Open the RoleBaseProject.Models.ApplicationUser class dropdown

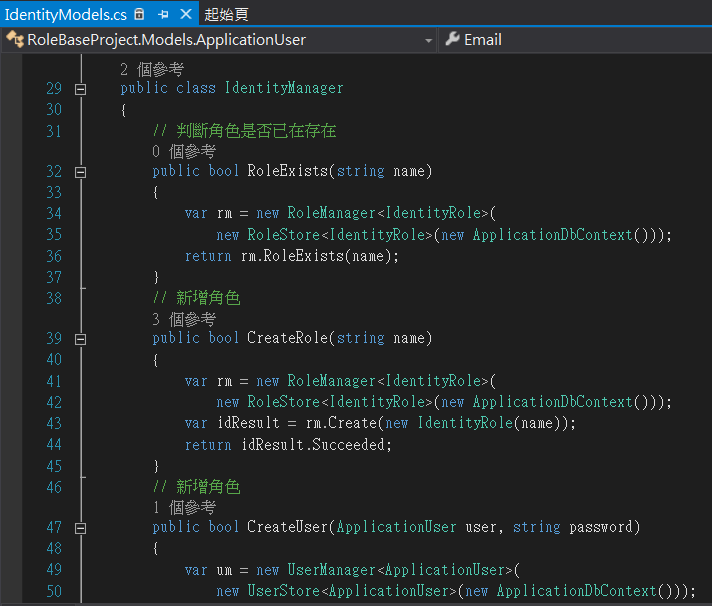tap(219, 40)
